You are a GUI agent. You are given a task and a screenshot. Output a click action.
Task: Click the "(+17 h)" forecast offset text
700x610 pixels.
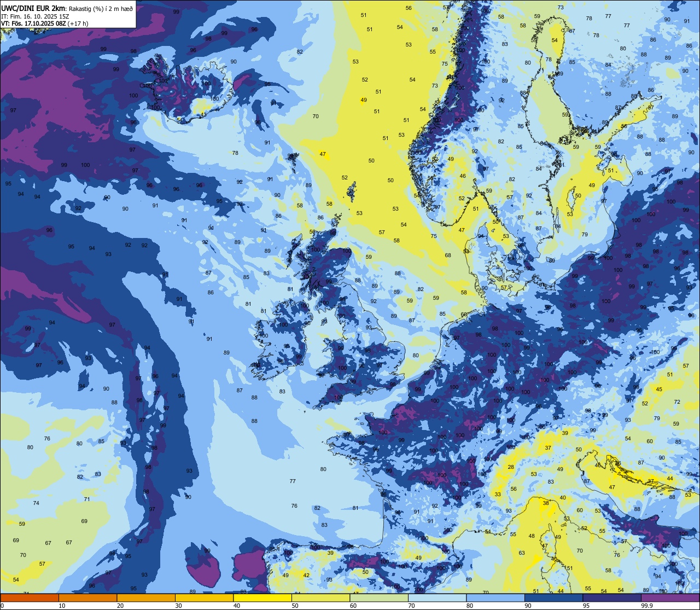point(78,24)
